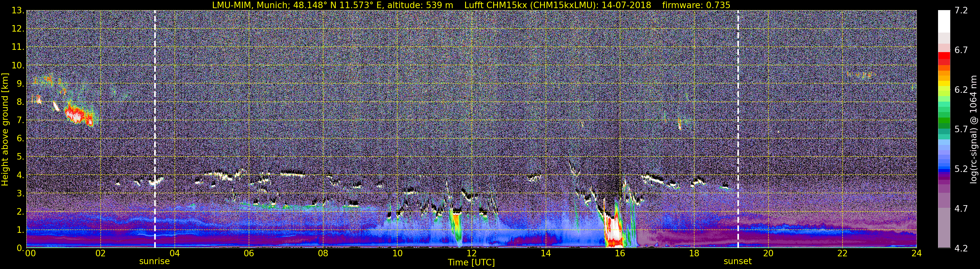Screen dimensions: 980x269
Task: Click the 'Height above ground [km]' axis label
Action: 5,129
